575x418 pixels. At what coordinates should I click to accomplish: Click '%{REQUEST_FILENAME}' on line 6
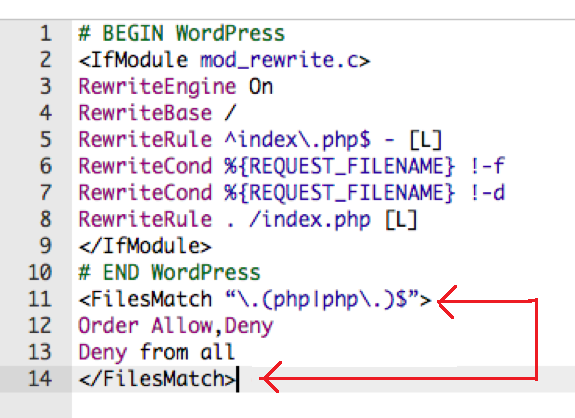340,166
